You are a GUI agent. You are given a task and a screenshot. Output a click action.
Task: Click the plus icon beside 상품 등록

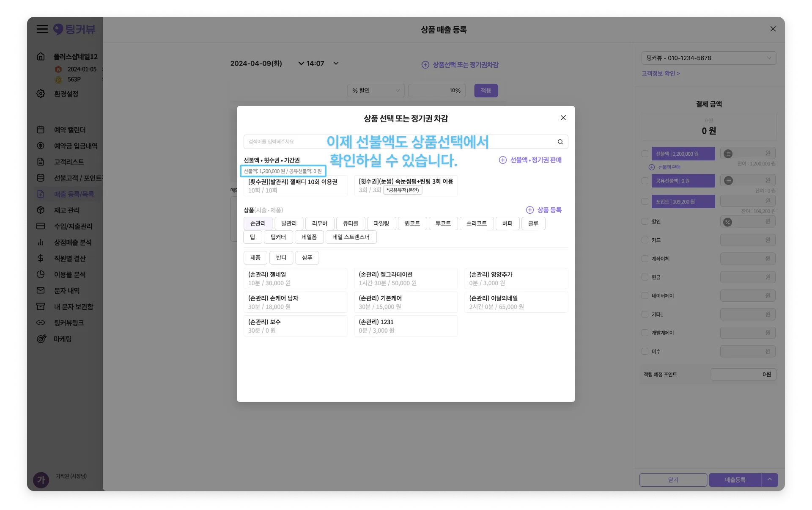click(529, 210)
